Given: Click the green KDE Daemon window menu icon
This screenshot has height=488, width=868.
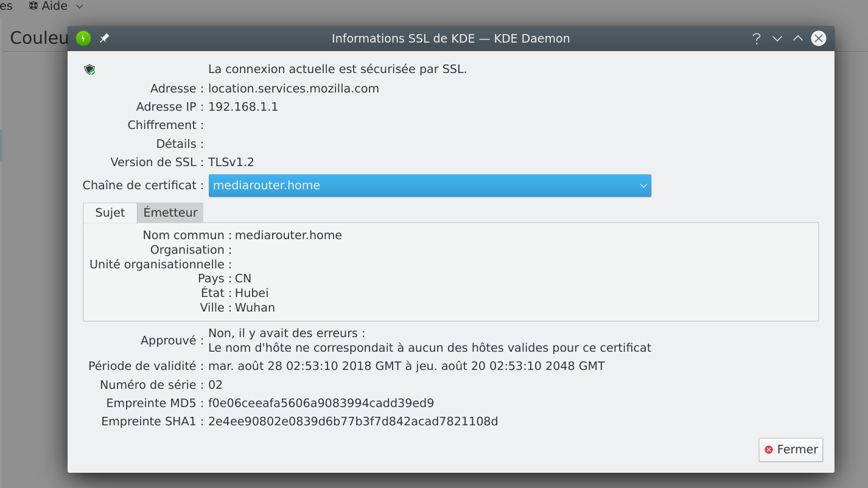Looking at the screenshot, I should (x=83, y=38).
